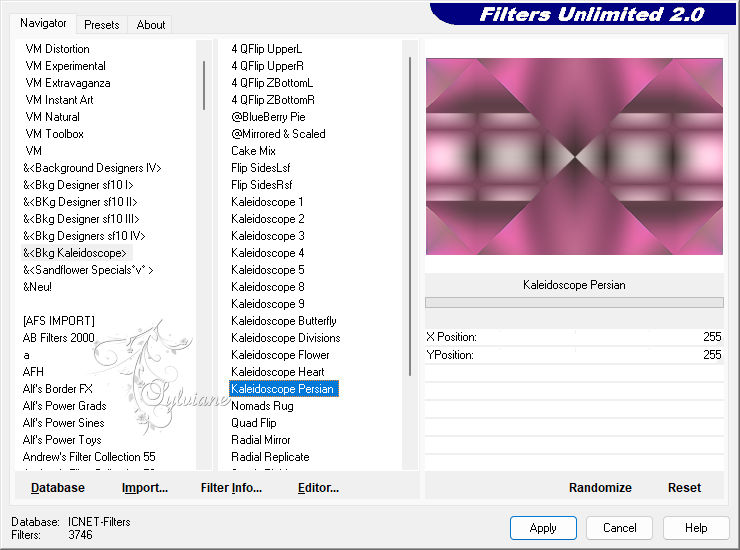Choose @Mirrored & Scaled filter
The width and height of the screenshot is (740, 550).
coord(278,134)
